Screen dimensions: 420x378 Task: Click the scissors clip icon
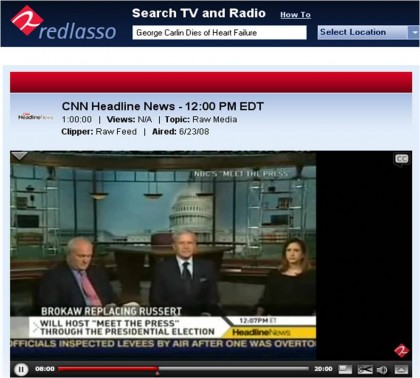point(365,369)
